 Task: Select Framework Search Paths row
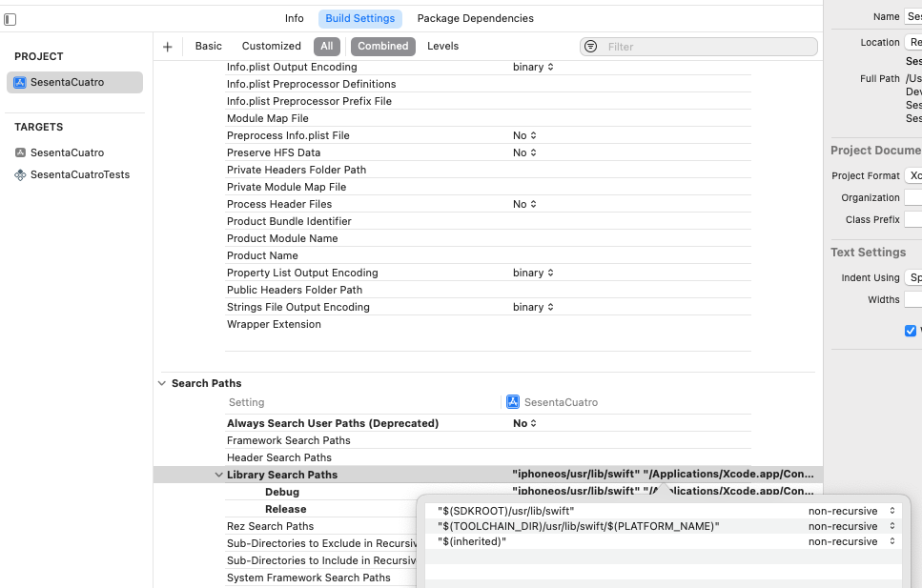[487, 440]
